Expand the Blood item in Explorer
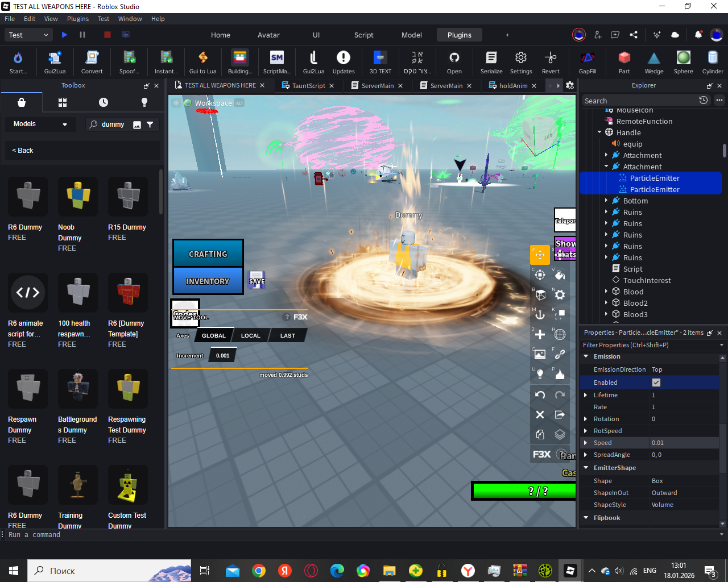Viewport: 728px width, 582px height. click(606, 292)
